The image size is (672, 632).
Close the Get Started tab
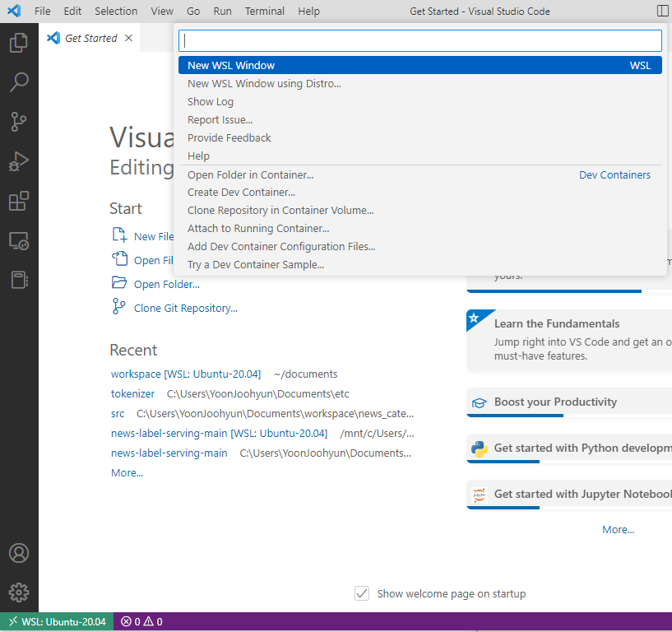[x=128, y=38]
